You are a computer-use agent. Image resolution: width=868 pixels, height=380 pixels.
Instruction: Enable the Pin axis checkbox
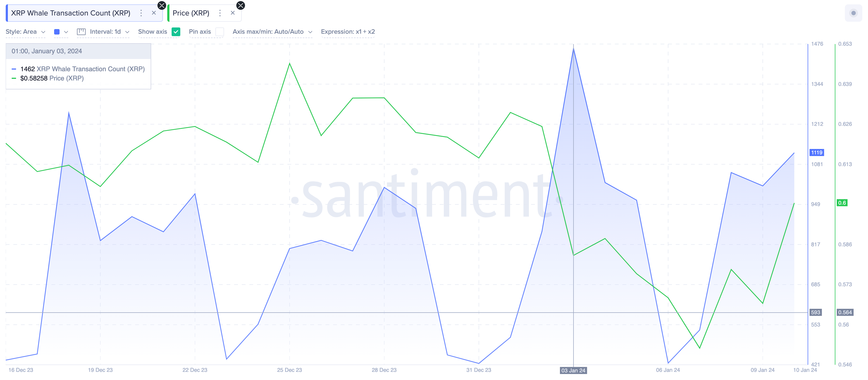[220, 32]
